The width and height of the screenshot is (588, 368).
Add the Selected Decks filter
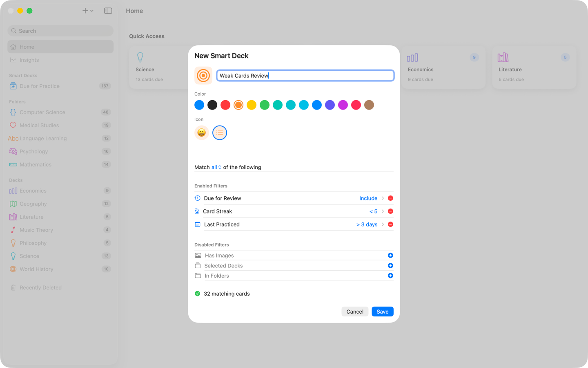390,266
